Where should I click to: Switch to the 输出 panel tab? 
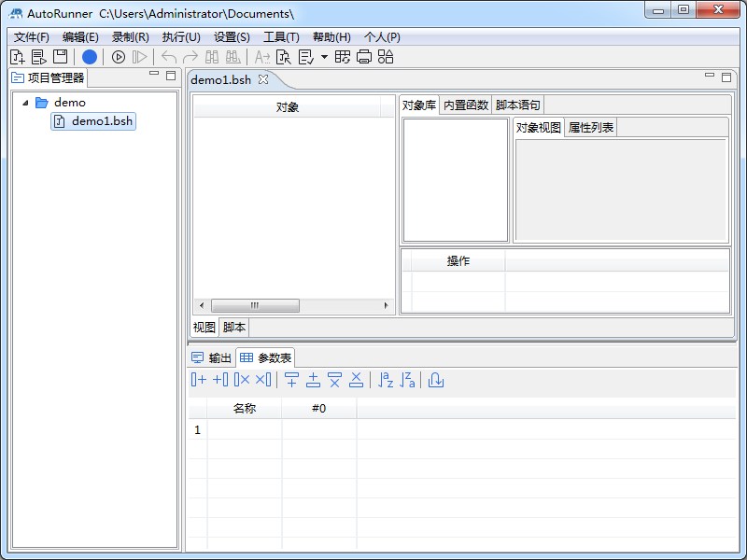tap(219, 357)
